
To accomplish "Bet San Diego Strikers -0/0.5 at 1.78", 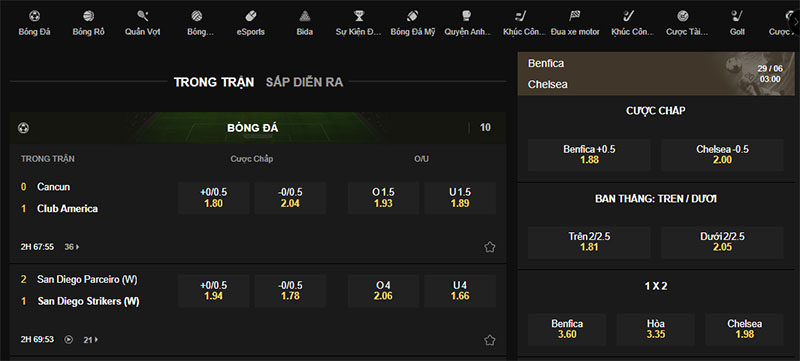I will [x=290, y=291].
